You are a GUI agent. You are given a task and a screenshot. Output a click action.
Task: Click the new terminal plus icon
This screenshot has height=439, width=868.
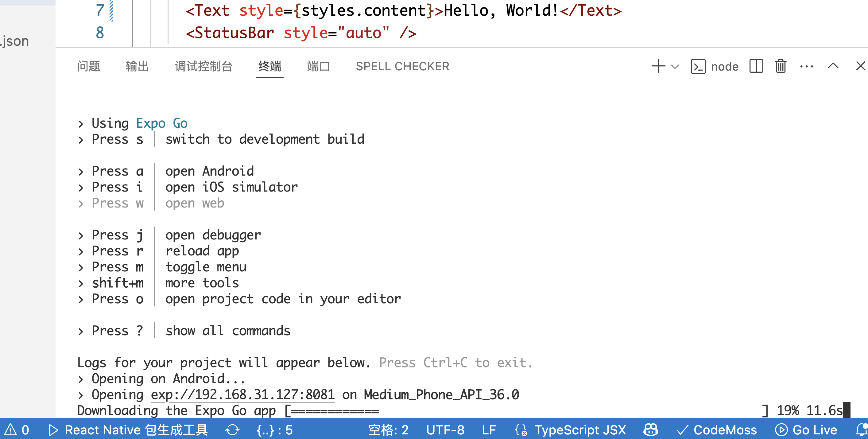point(658,66)
